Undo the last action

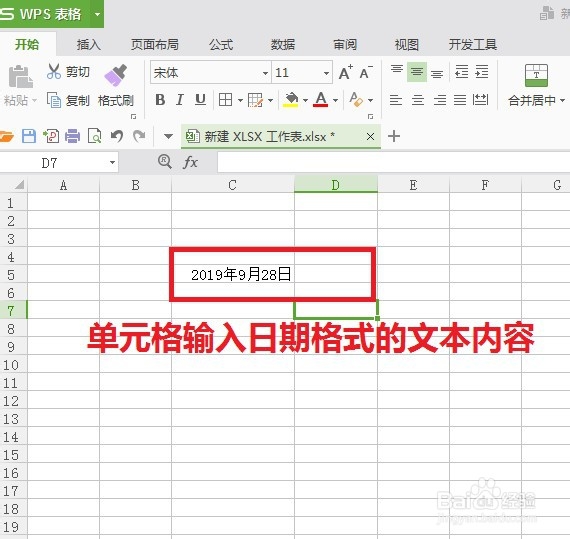pos(117,136)
